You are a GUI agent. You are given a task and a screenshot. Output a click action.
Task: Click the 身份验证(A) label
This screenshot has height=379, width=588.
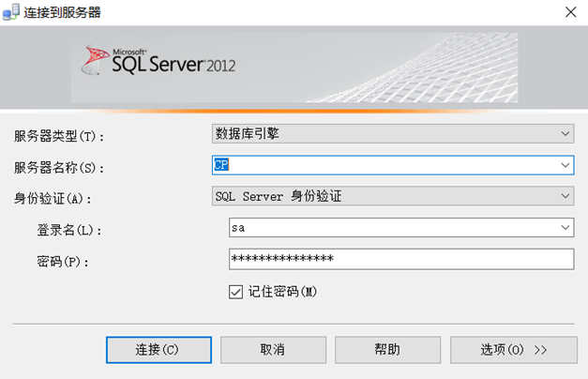click(x=55, y=198)
